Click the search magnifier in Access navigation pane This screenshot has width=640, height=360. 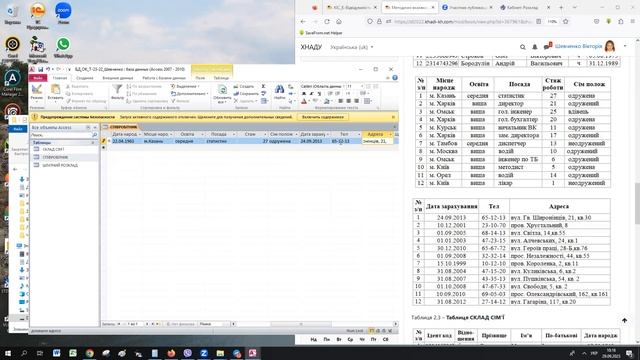(x=95, y=135)
